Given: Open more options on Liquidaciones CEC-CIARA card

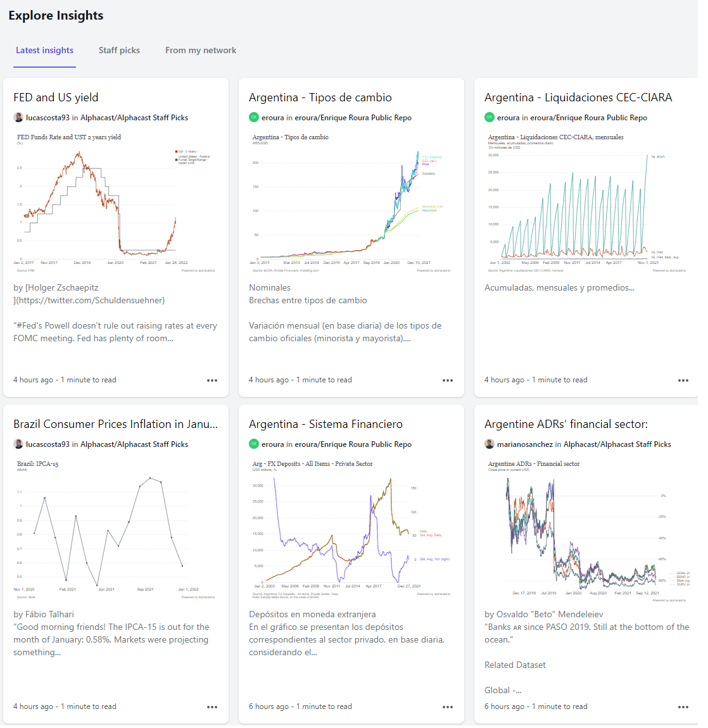Looking at the screenshot, I should [x=683, y=380].
